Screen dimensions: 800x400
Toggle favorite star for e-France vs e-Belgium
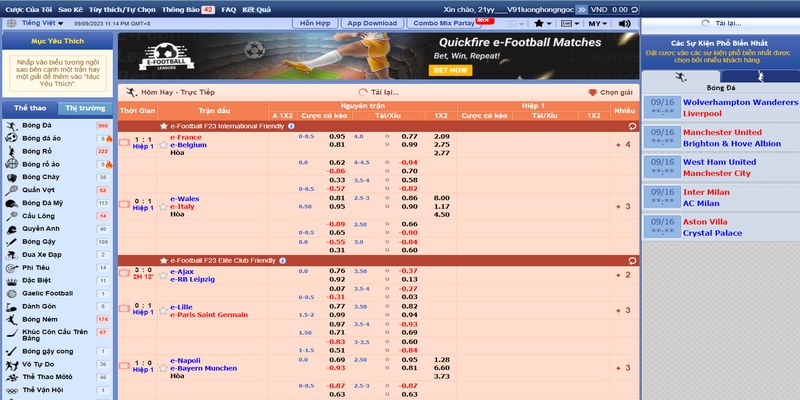click(163, 145)
